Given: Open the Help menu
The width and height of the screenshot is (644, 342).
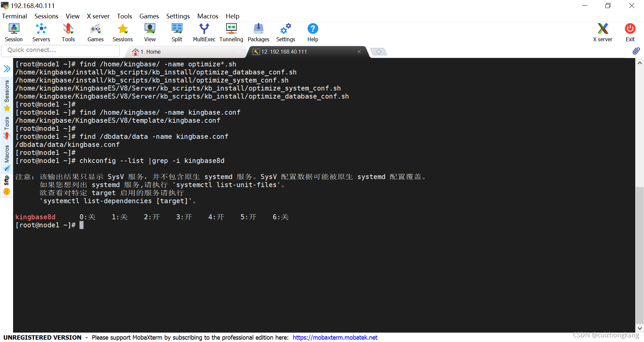Looking at the screenshot, I should click(x=232, y=16).
